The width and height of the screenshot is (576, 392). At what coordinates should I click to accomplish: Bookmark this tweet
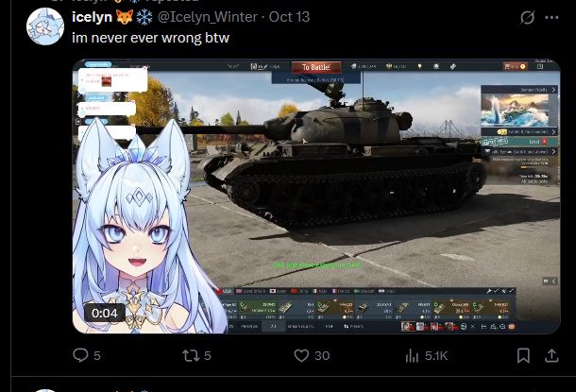pos(523,355)
